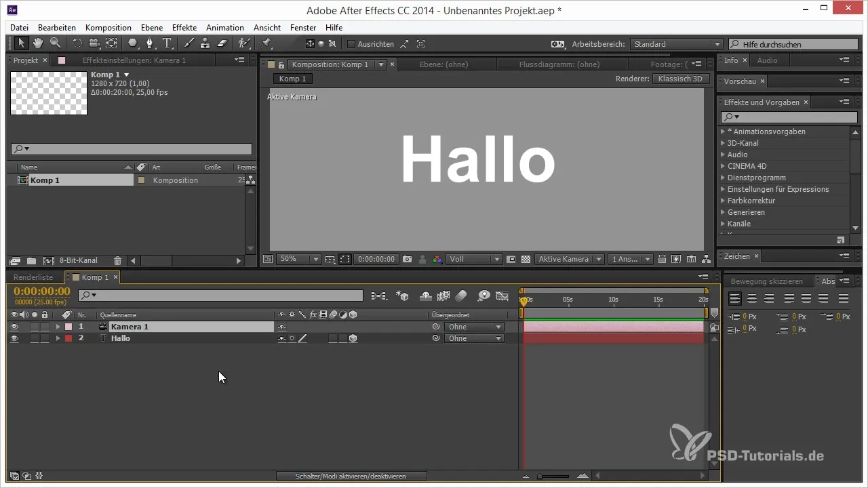Click the new composition icon in Projekt panel
Viewport: 868px width, 488px height.
point(48,260)
